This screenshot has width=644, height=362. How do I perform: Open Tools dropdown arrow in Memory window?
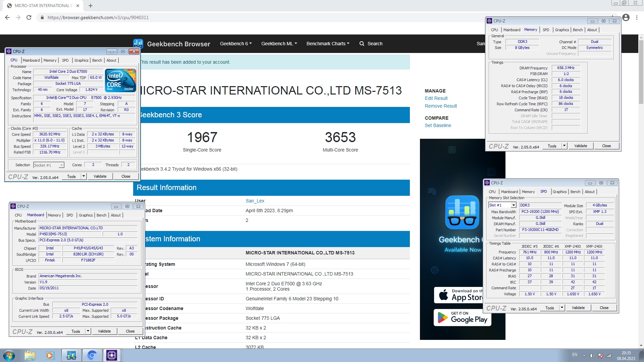click(565, 146)
